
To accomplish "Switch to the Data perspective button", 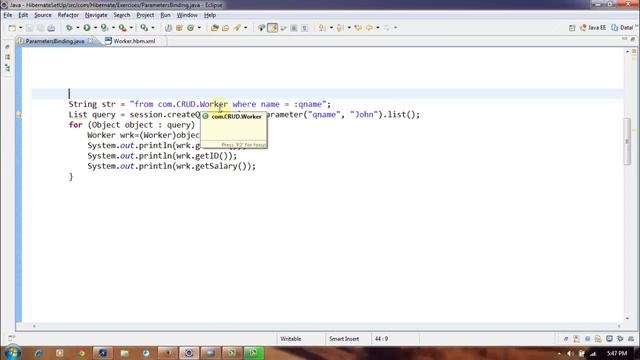I will 622,28.
